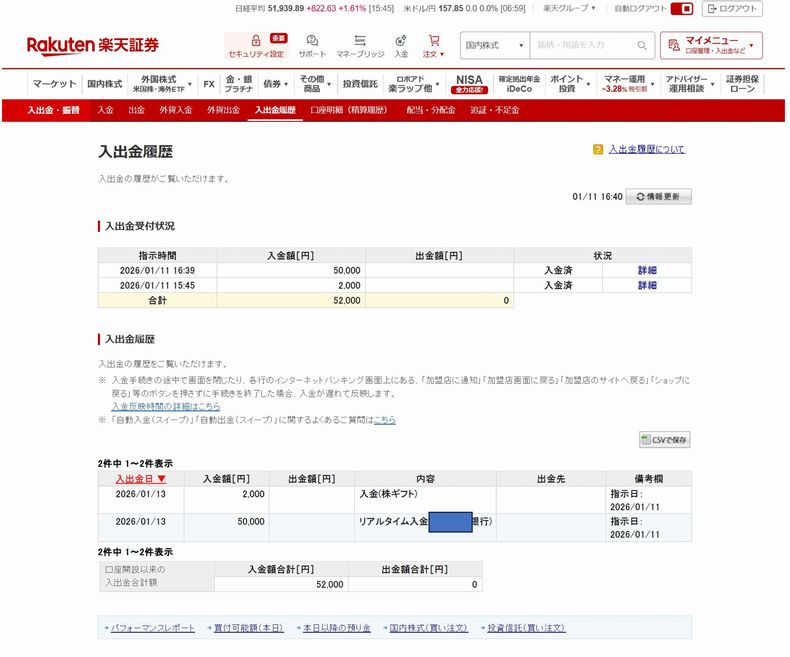790x657 pixels.
Task: Click the 入出金・振替 section label
Action: point(53,110)
